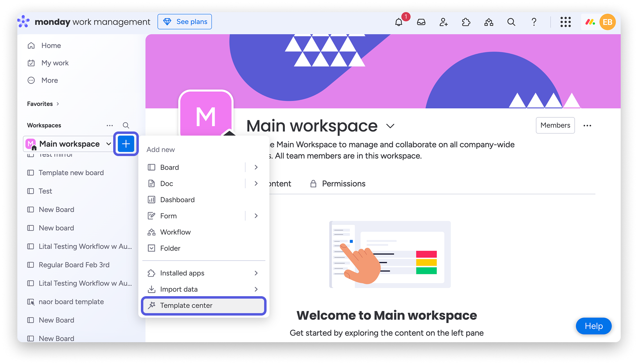The width and height of the screenshot is (638, 364).
Task: Search workspaces with the magnifier icon
Action: tap(126, 125)
